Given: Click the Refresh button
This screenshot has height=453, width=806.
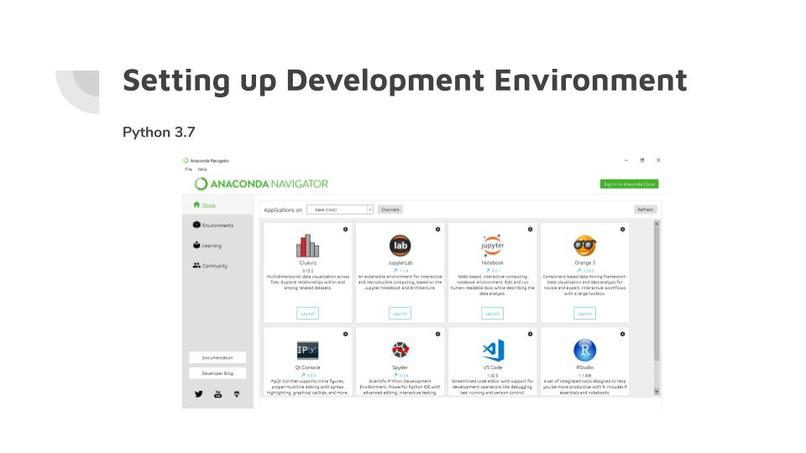Looking at the screenshot, I should tap(645, 210).
